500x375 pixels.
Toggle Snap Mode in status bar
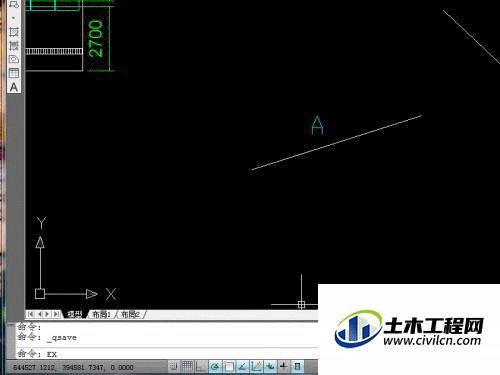[x=173, y=367]
